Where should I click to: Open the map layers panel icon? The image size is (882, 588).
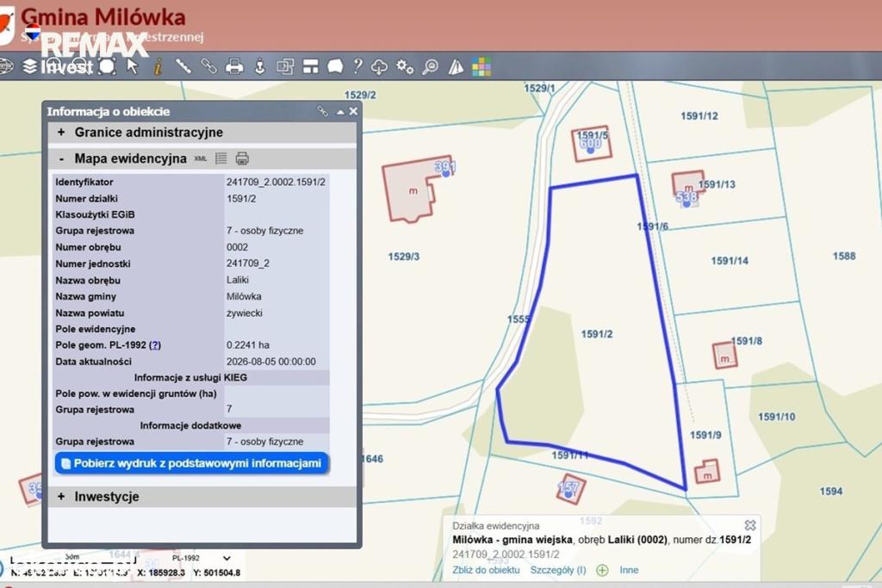coord(29,66)
